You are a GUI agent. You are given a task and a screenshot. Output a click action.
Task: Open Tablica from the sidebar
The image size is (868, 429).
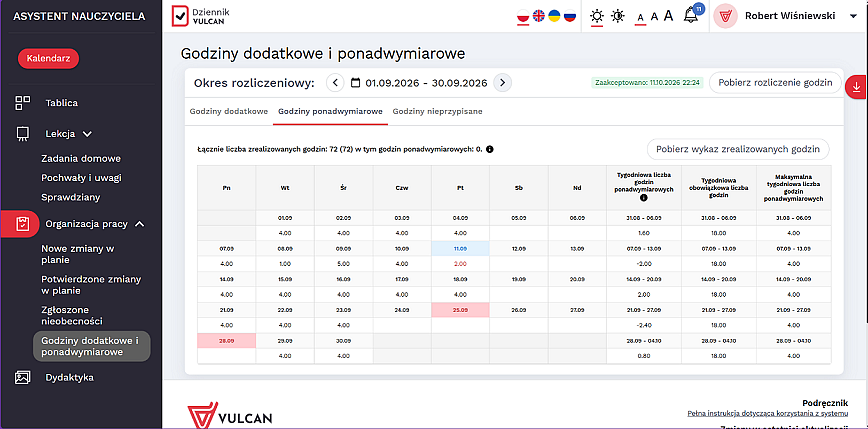point(61,103)
